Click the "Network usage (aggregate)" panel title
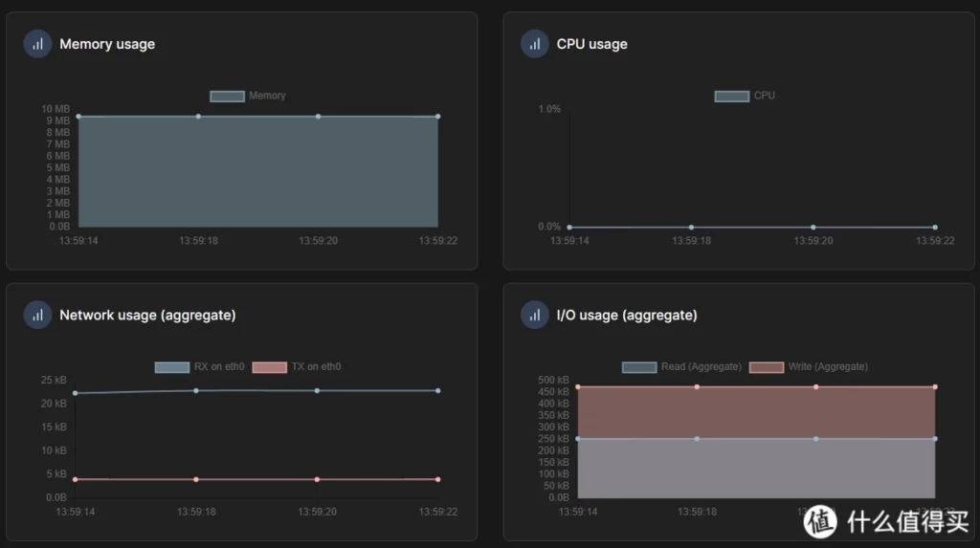The height and width of the screenshot is (548, 980). 147,315
